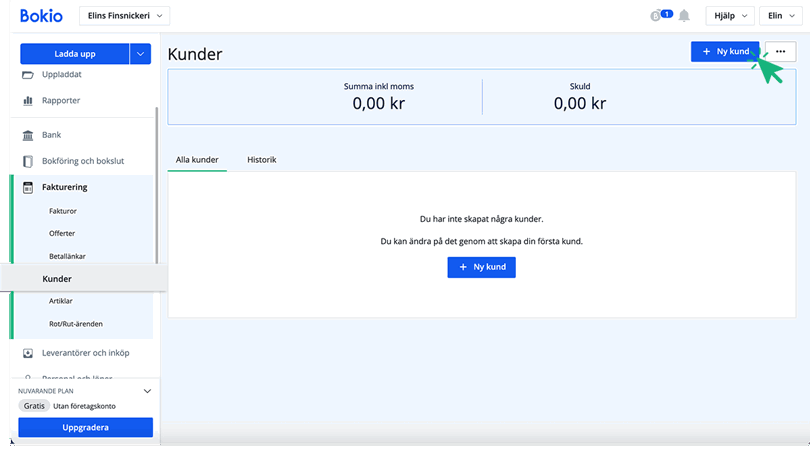Open the Elins Finsnickeri company dropdown

[123, 15]
